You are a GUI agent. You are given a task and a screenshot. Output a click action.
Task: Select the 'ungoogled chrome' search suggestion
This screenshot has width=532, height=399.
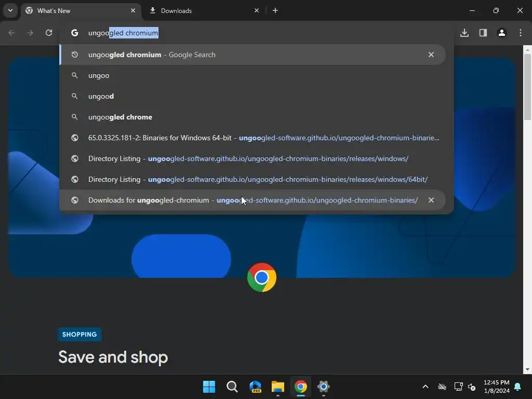tap(252, 117)
